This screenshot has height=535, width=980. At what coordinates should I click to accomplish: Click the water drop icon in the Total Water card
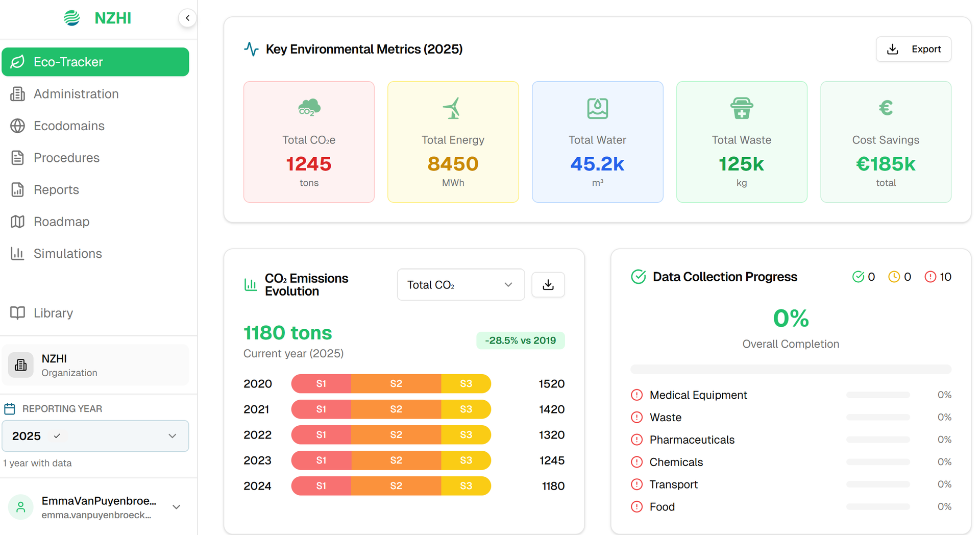(x=597, y=108)
